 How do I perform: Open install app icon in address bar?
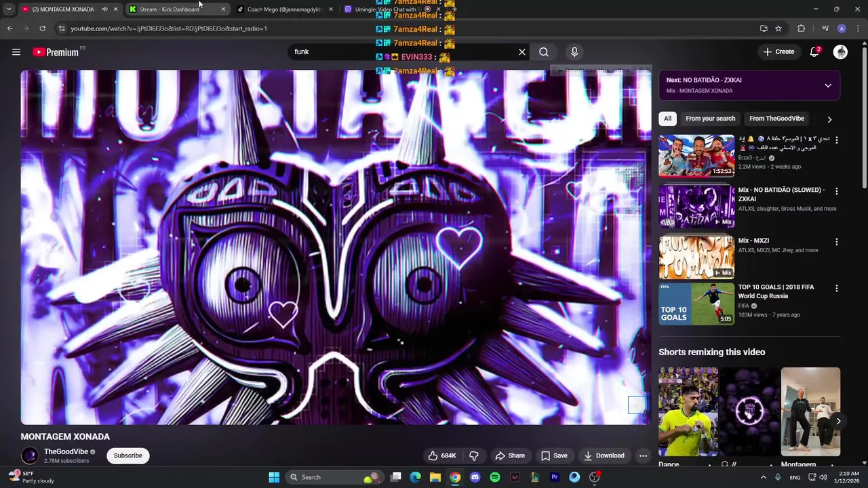point(764,28)
